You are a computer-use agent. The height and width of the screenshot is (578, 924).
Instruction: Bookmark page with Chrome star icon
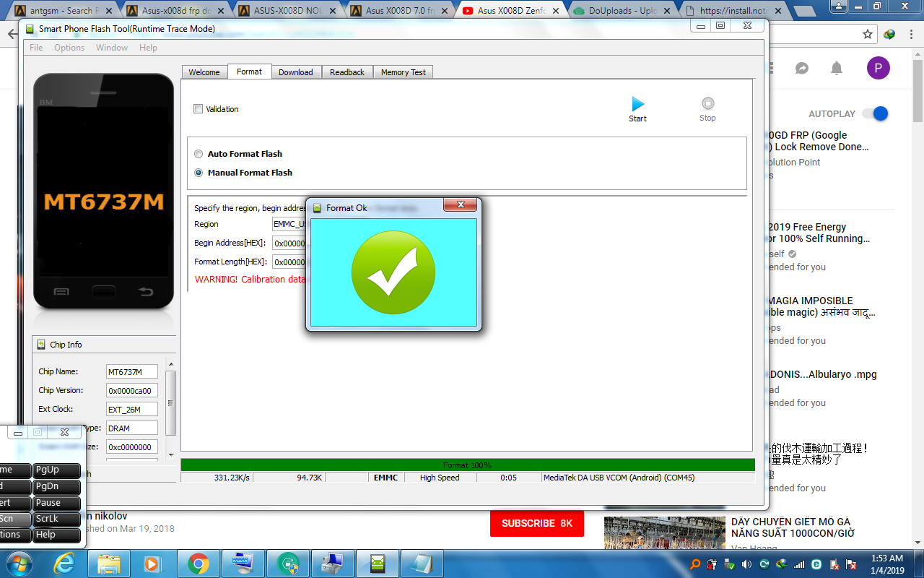tap(868, 34)
